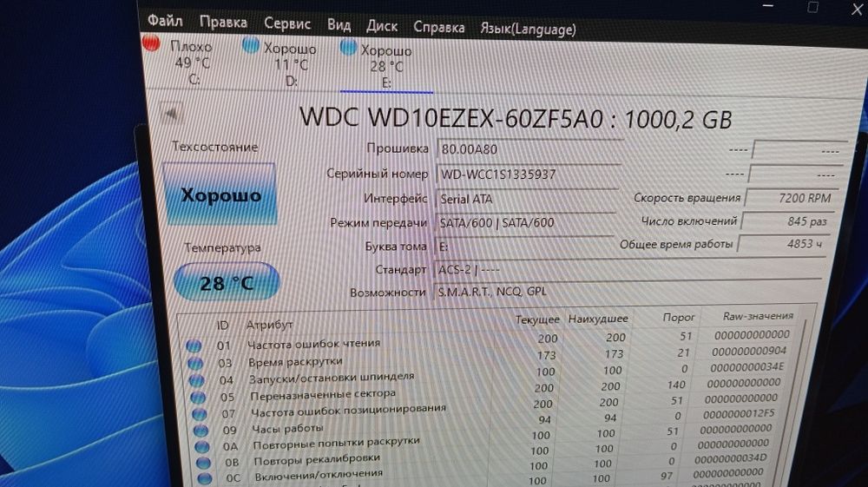Open the Язык(Language) menu

[x=528, y=29]
